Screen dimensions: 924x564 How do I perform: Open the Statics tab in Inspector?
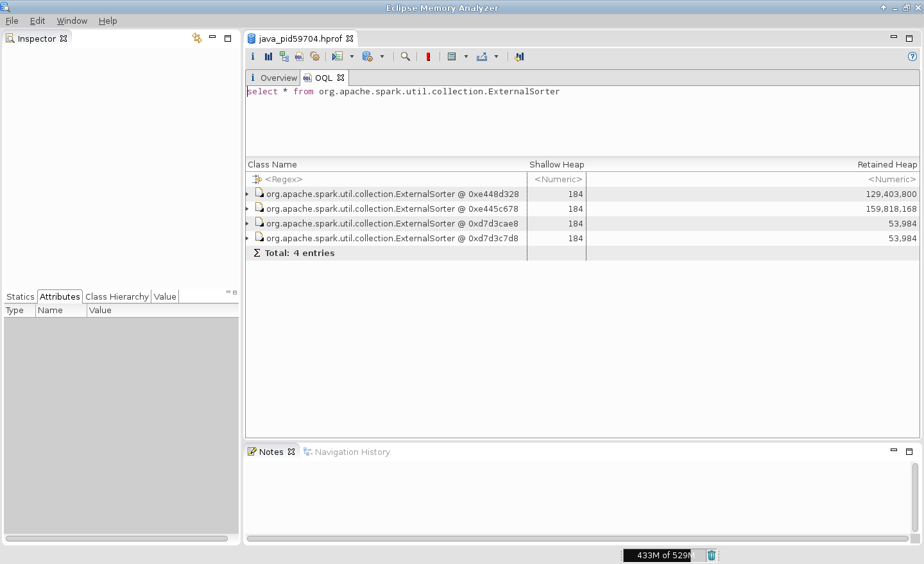(x=20, y=296)
